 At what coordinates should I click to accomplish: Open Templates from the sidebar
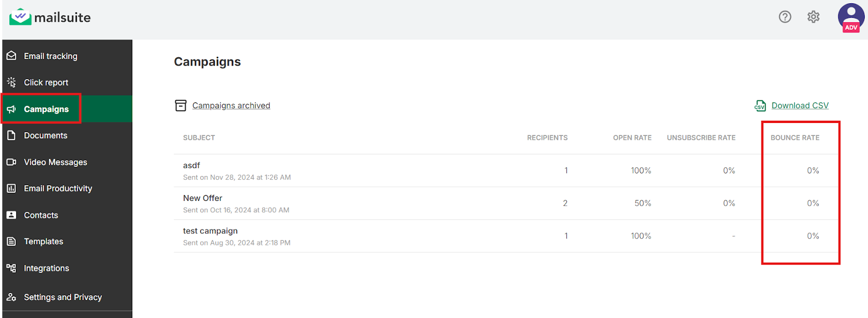pos(43,242)
